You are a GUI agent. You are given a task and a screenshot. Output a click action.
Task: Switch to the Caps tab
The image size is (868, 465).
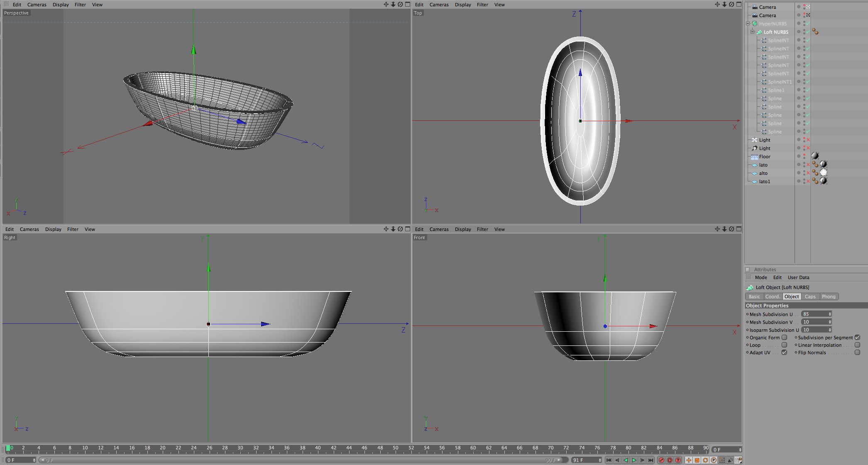(810, 296)
